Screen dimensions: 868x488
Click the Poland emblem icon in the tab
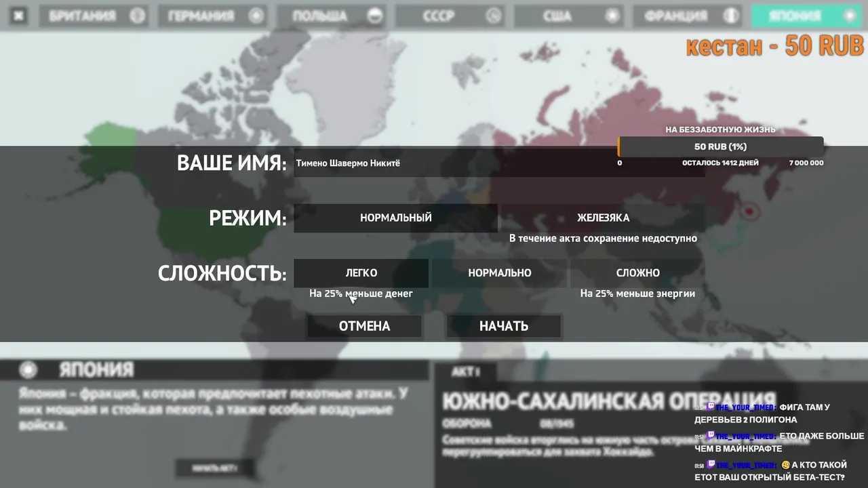(x=374, y=16)
